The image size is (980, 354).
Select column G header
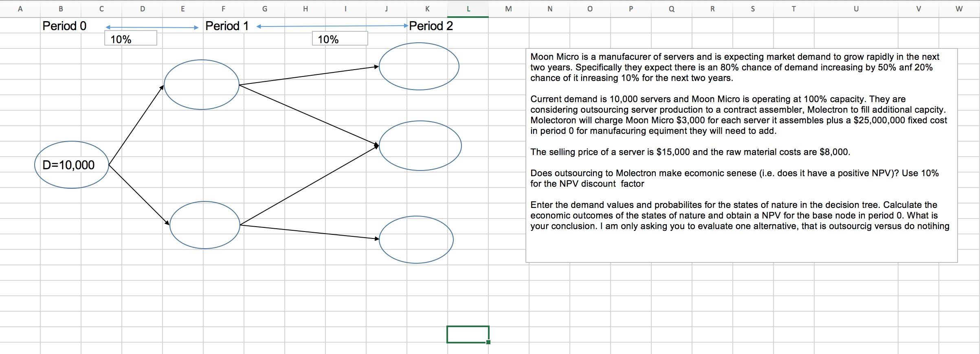point(264,9)
